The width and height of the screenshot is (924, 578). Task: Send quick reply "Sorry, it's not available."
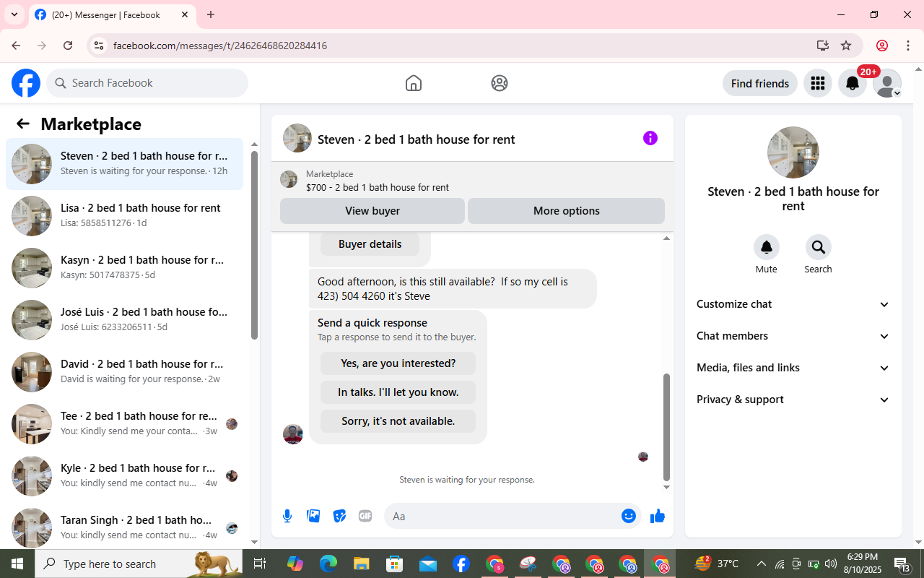(398, 421)
